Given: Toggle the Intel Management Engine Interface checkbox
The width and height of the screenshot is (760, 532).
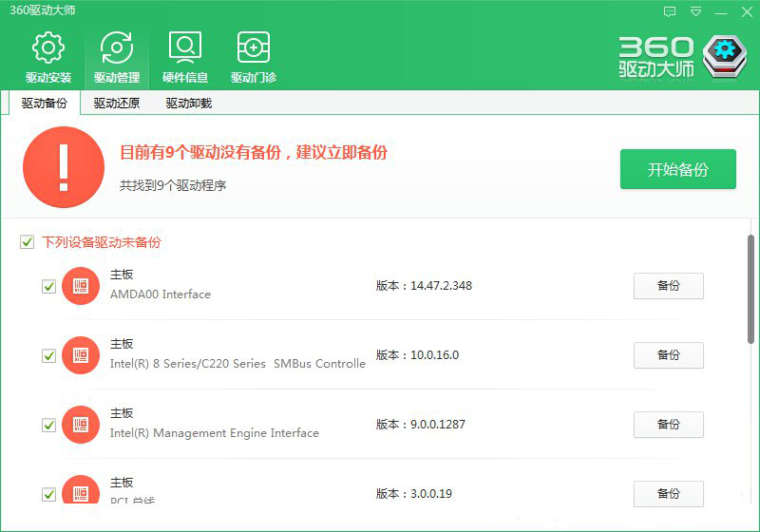Looking at the screenshot, I should click(49, 425).
